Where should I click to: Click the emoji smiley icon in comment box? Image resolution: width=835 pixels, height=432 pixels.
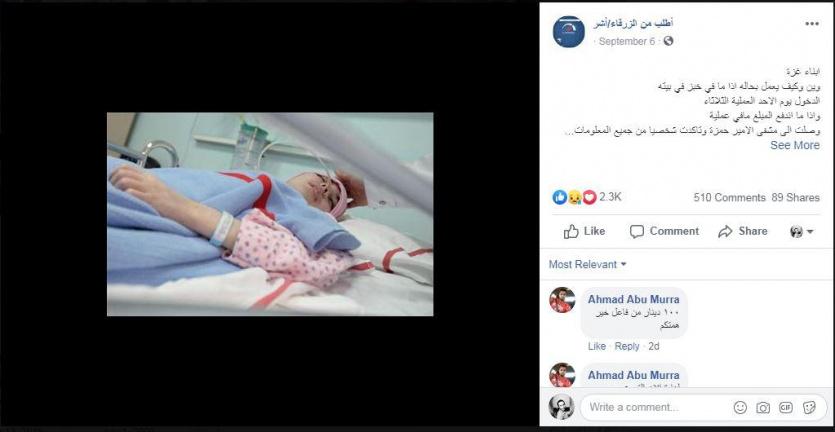(x=740, y=407)
